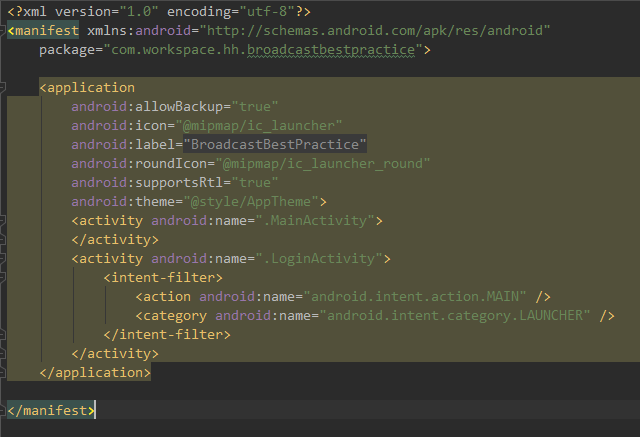This screenshot has width=640, height=437.
Task: Click the </activity> closing tag below </intent-filter>
Action: tap(115, 353)
